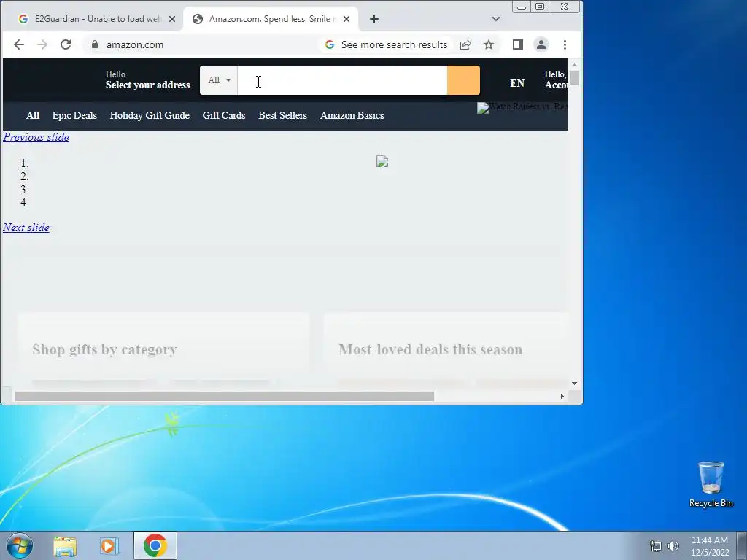Expand the tab search chevron
The height and width of the screenshot is (560, 747).
point(496,19)
